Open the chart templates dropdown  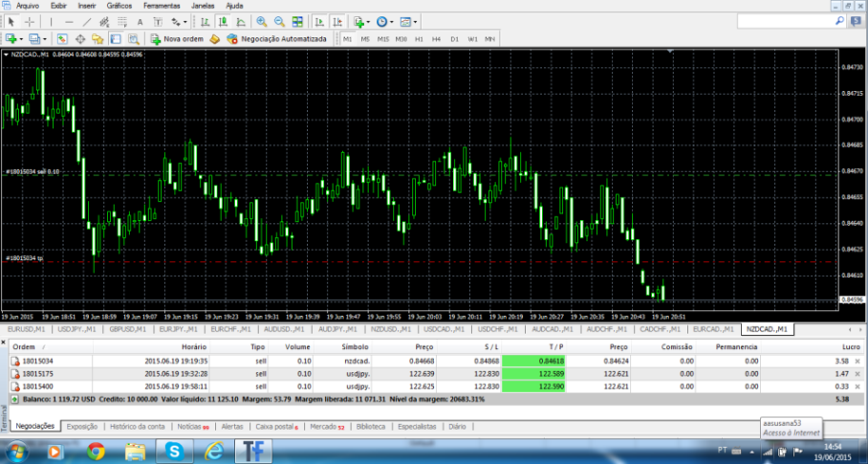pos(409,21)
